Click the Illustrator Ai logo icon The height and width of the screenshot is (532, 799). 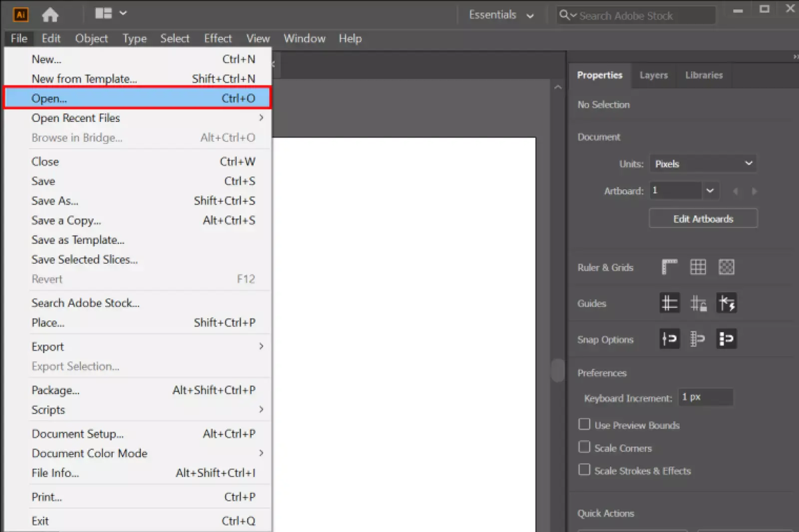tap(20, 14)
